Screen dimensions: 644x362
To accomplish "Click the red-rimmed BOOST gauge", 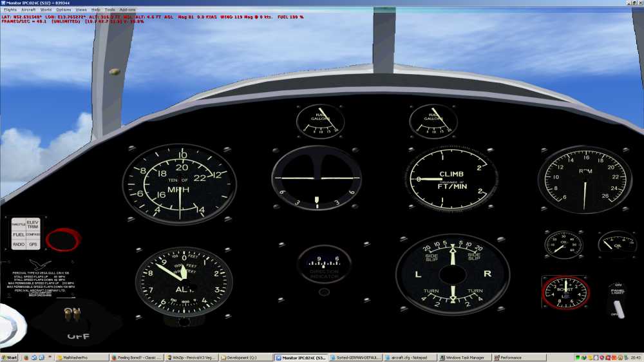I will [x=565, y=292].
